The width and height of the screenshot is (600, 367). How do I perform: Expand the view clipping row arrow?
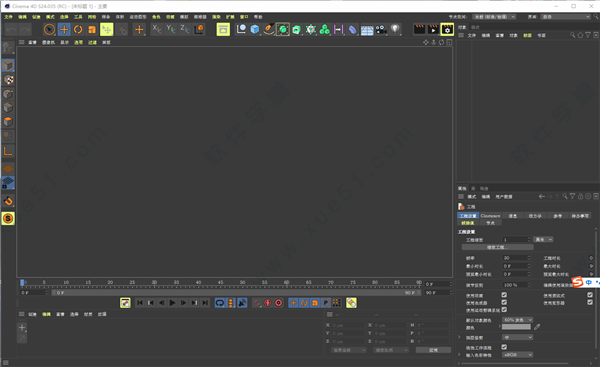coord(460,337)
